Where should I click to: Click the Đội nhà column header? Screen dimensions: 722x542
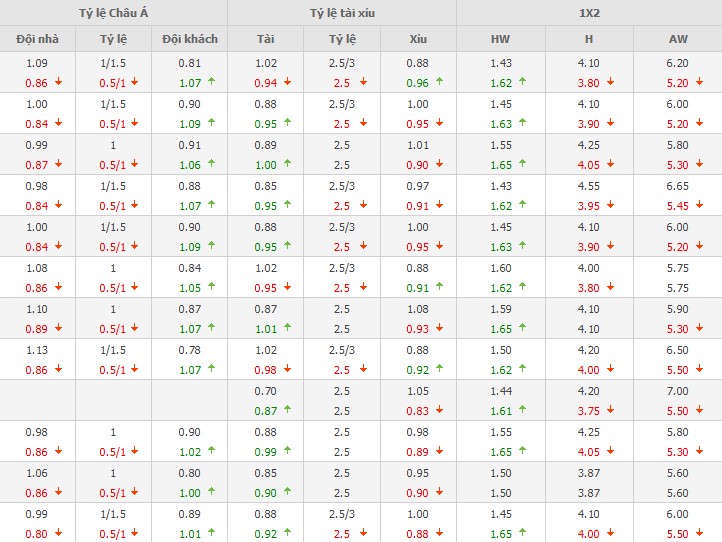[x=37, y=39]
